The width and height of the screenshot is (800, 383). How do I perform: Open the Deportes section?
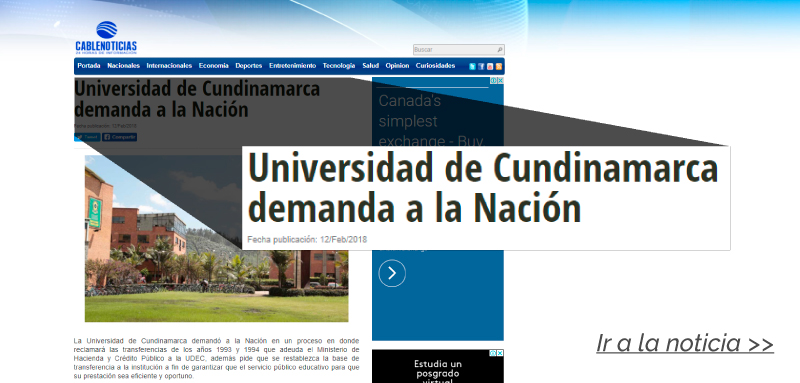point(248,66)
